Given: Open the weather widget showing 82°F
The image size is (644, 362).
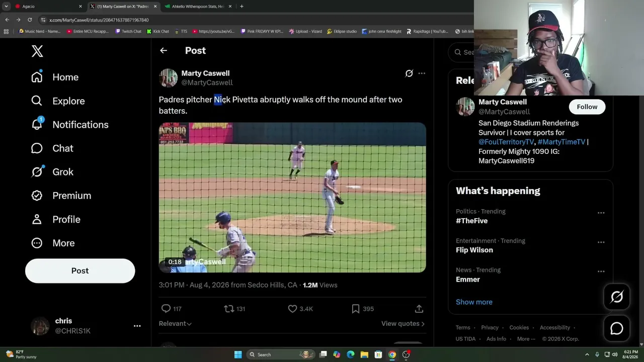Looking at the screenshot, I should click(x=21, y=354).
